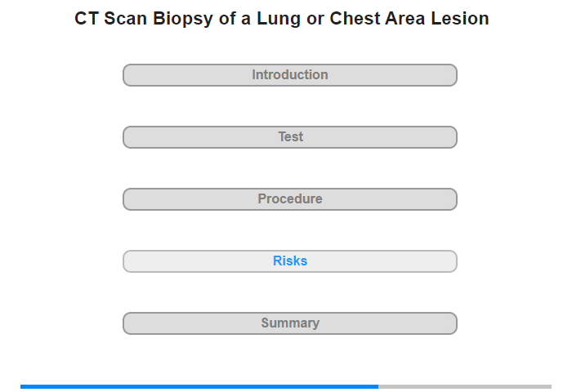Screen dimensions: 572x392
Task: Click the 'Summary' text label
Action: point(290,323)
